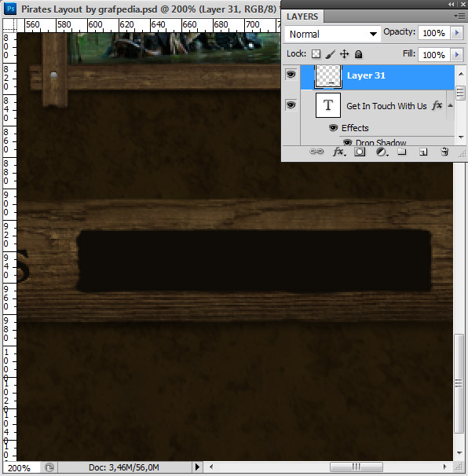Image resolution: width=468 pixels, height=476 pixels.
Task: Click lock all padlock icon
Action: click(358, 54)
